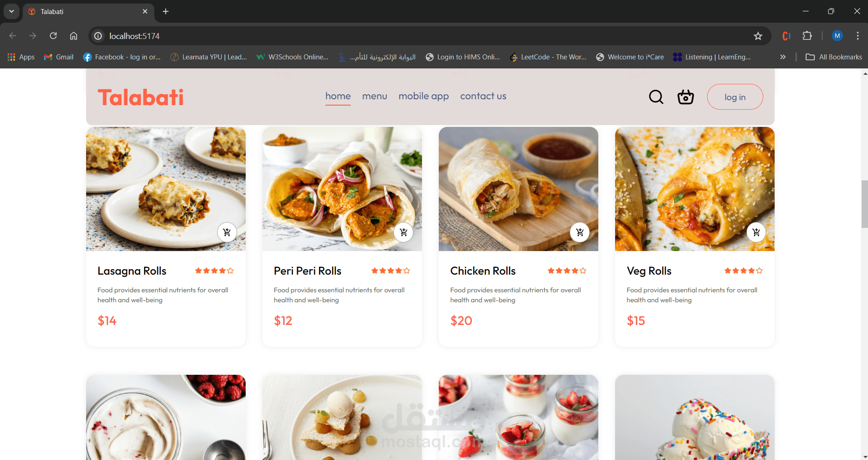Image resolution: width=868 pixels, height=460 pixels.
Task: Click the Peri Peri Rolls title
Action: [x=308, y=271]
